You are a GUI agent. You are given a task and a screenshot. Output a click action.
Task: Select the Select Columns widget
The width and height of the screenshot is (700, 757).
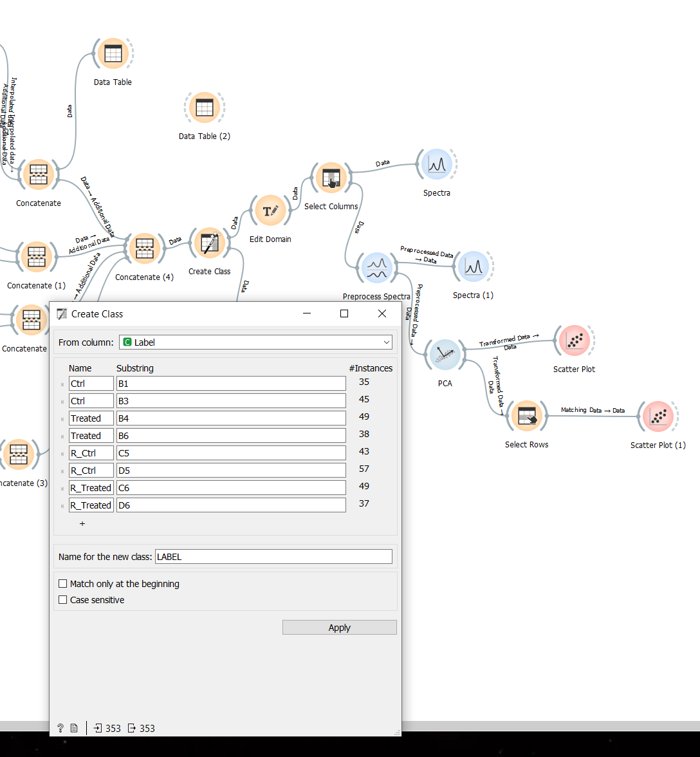tap(331, 178)
